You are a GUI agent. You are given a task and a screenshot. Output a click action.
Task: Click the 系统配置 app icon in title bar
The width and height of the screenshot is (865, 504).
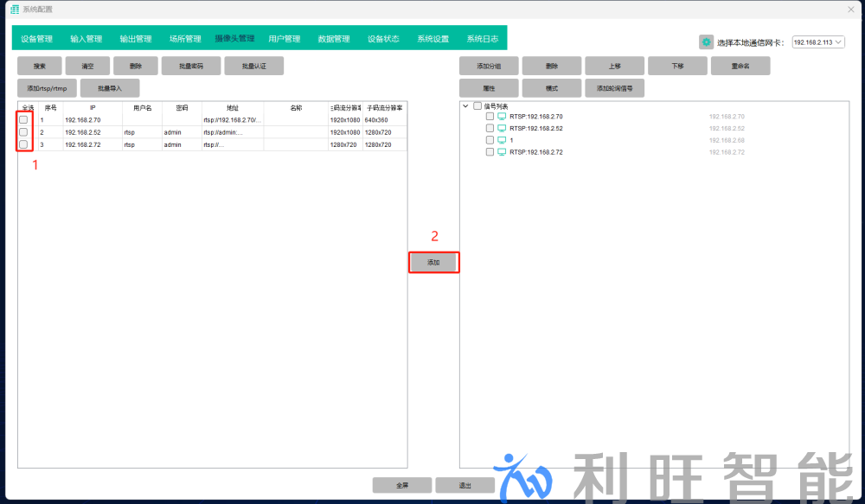tap(15, 10)
